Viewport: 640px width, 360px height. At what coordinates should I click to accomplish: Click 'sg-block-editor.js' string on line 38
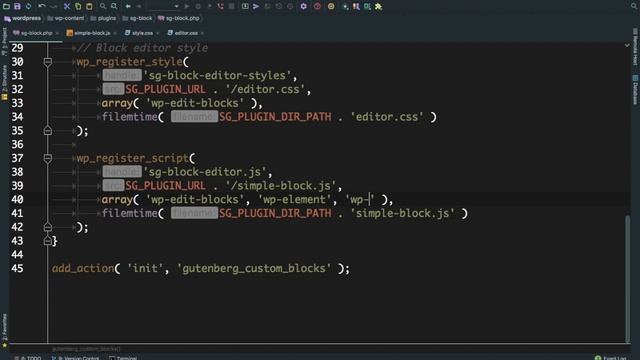(x=205, y=172)
